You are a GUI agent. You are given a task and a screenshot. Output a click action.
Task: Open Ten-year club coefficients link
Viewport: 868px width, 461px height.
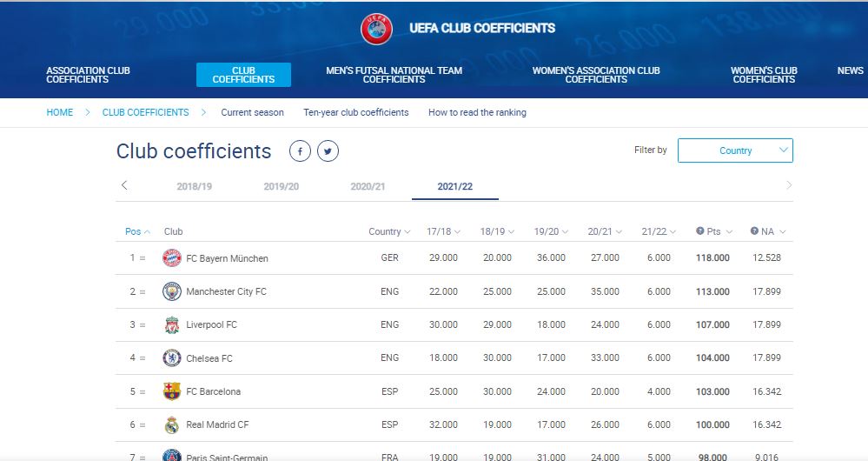(356, 112)
